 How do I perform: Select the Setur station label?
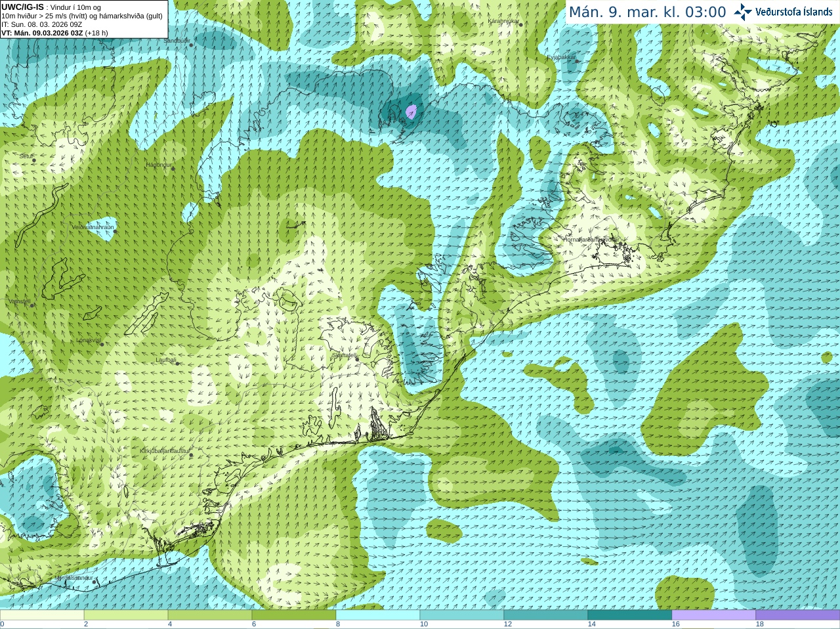coord(26,156)
